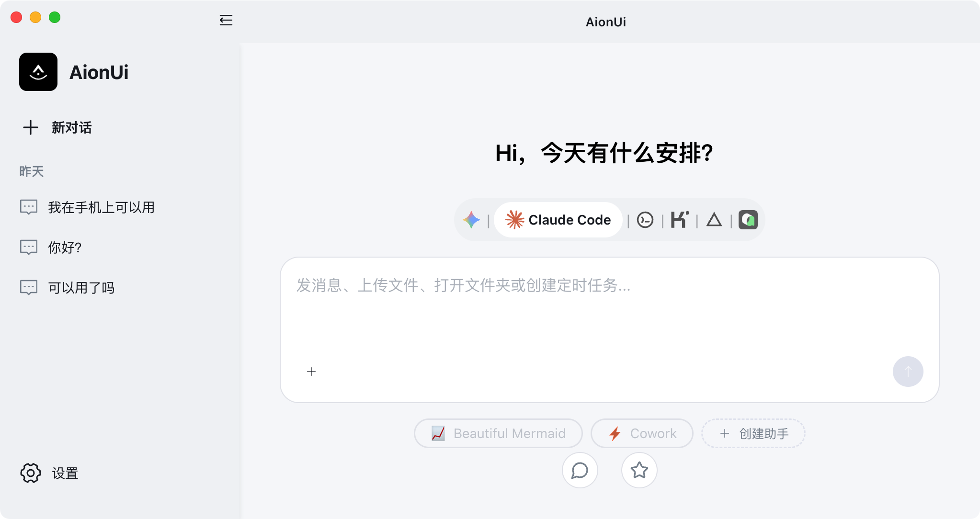This screenshot has width=980, height=519.
Task: Collapse the sidebar with the toggle icon
Action: point(226,20)
